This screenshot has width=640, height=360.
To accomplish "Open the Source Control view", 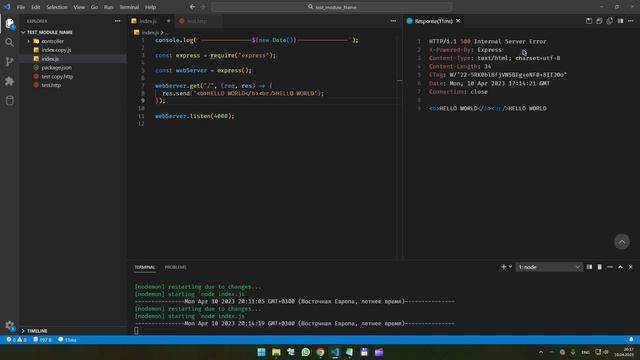I will [x=10, y=62].
